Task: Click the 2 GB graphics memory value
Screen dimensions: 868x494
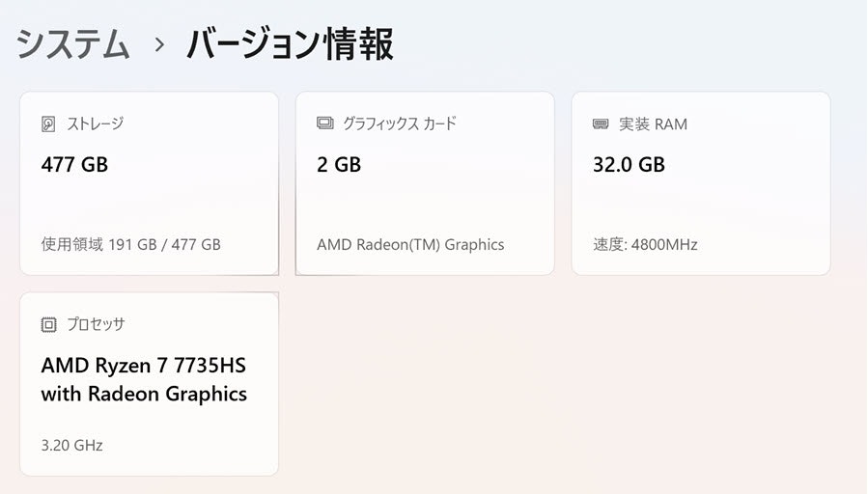Action: click(339, 165)
